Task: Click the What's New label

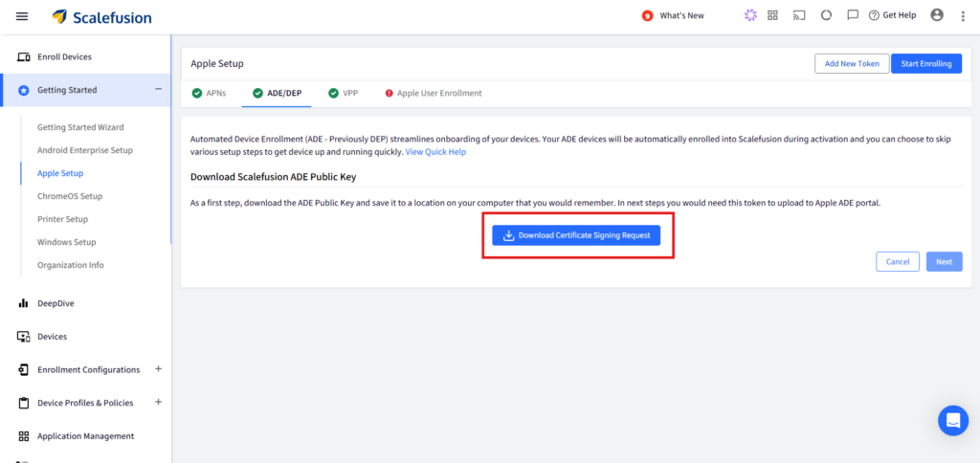Action: click(681, 15)
